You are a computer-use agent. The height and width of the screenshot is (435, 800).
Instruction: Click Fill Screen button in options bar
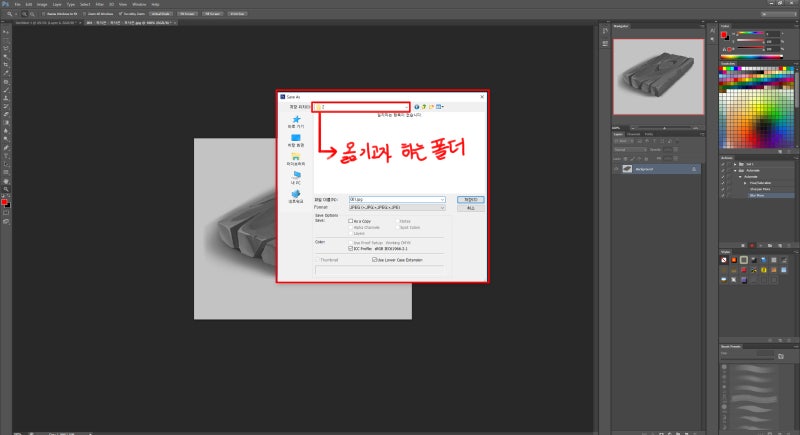tap(213, 14)
